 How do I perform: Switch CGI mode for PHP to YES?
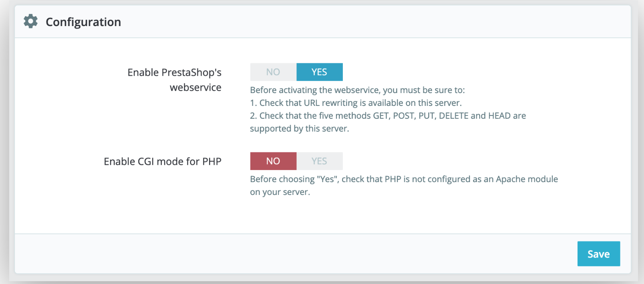tap(320, 161)
